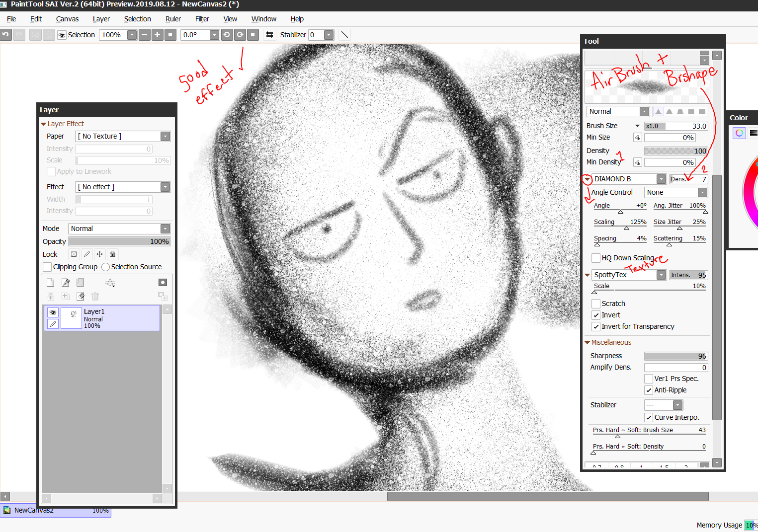Collapse the Layer Effect section

click(x=43, y=124)
